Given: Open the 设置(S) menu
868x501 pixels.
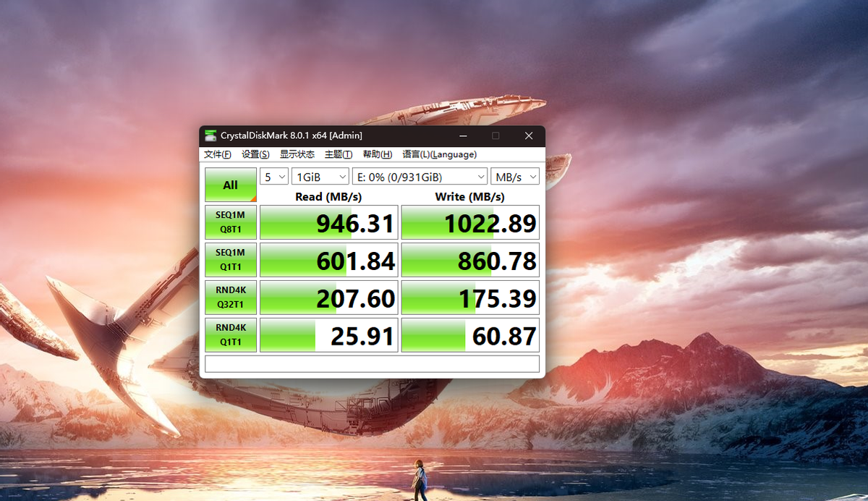Looking at the screenshot, I should (255, 154).
